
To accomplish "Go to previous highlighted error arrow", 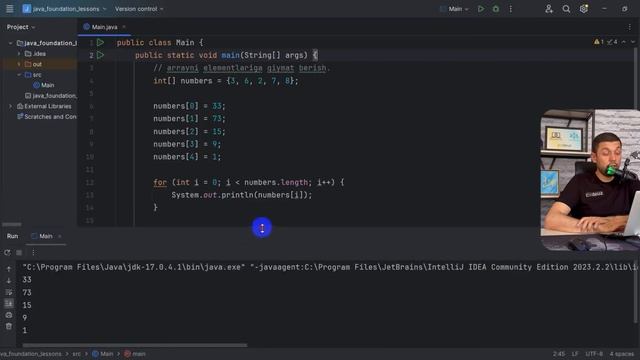I will tap(624, 42).
